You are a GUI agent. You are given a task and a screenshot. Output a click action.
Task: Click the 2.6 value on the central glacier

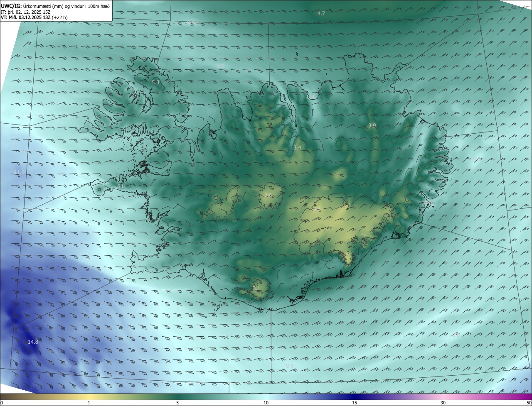[x=268, y=195]
